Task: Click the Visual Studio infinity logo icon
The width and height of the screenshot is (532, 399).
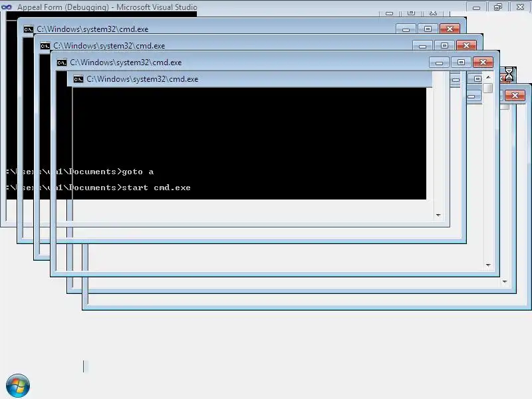Action: (7, 7)
